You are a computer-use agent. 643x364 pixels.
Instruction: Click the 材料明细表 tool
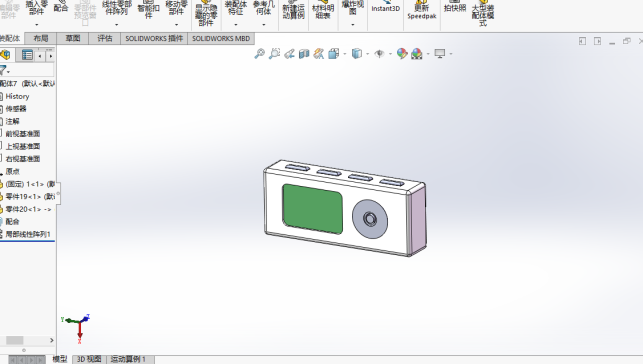[x=323, y=11]
